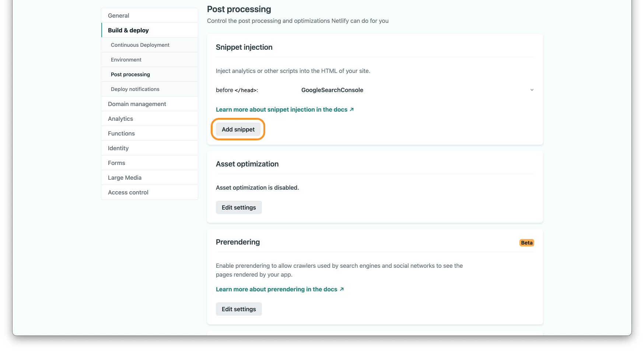The width and height of the screenshot is (644, 351).
Task: Open General settings in sidebar
Action: click(119, 15)
